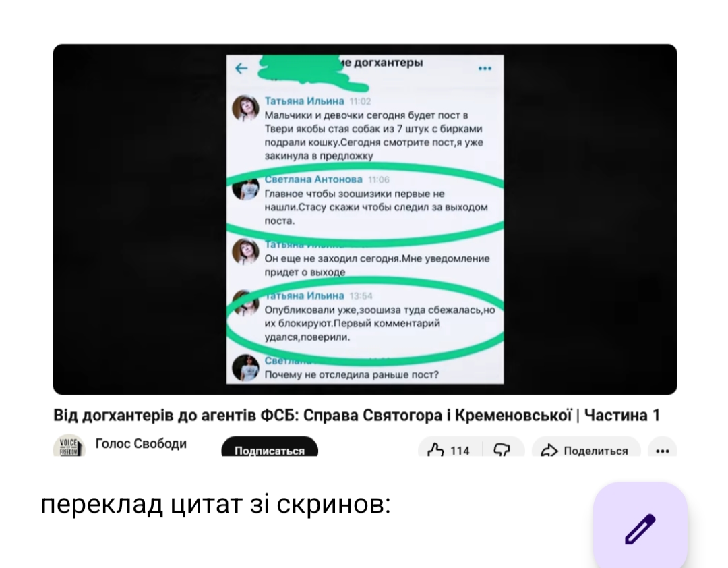Click the share arrow icon

pyautogui.click(x=549, y=450)
